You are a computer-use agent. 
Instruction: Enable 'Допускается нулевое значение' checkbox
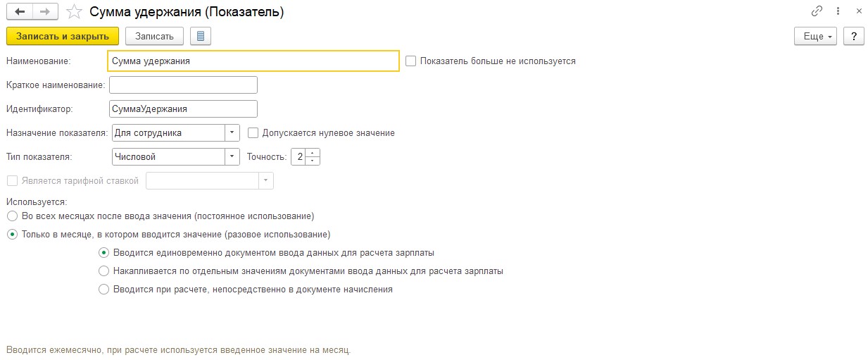coord(253,132)
